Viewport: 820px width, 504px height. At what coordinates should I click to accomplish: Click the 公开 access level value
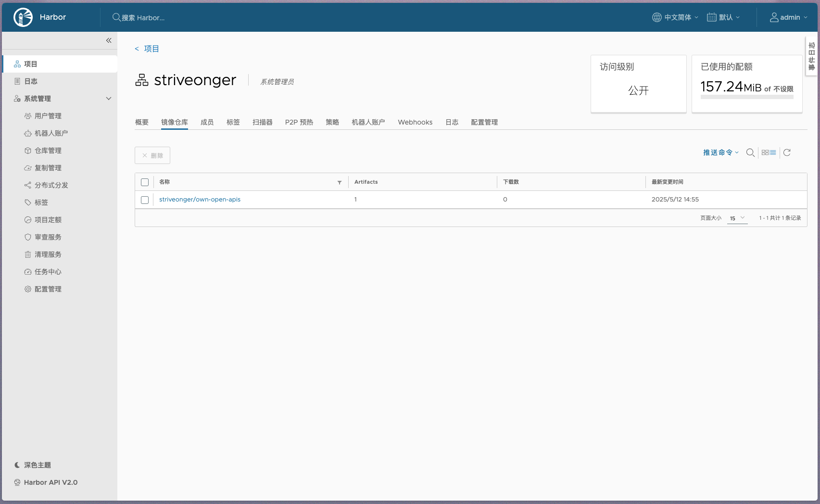(639, 90)
